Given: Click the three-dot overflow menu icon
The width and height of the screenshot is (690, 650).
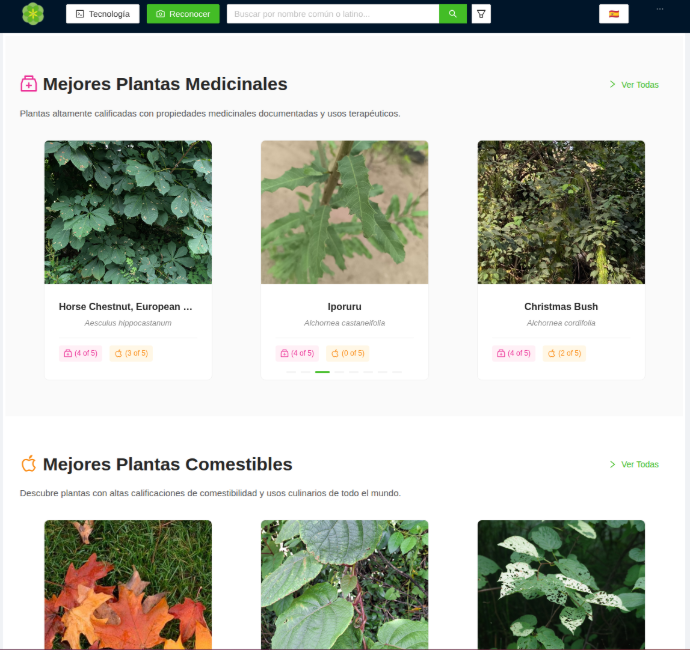Looking at the screenshot, I should point(660,9).
